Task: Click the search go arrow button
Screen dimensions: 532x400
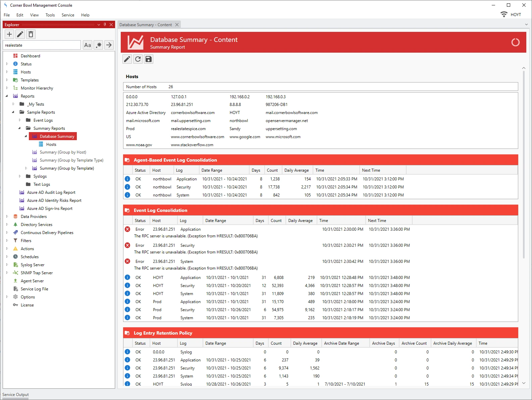Action: [109, 45]
